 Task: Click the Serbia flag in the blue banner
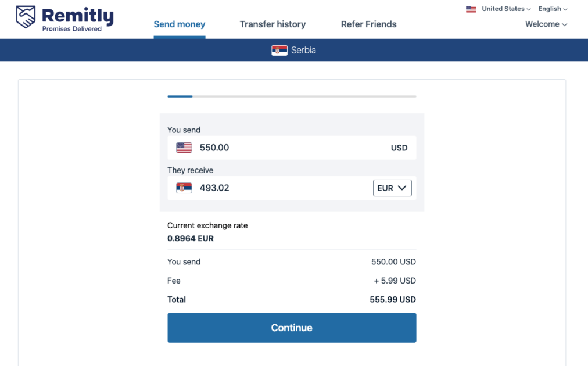[x=279, y=50]
